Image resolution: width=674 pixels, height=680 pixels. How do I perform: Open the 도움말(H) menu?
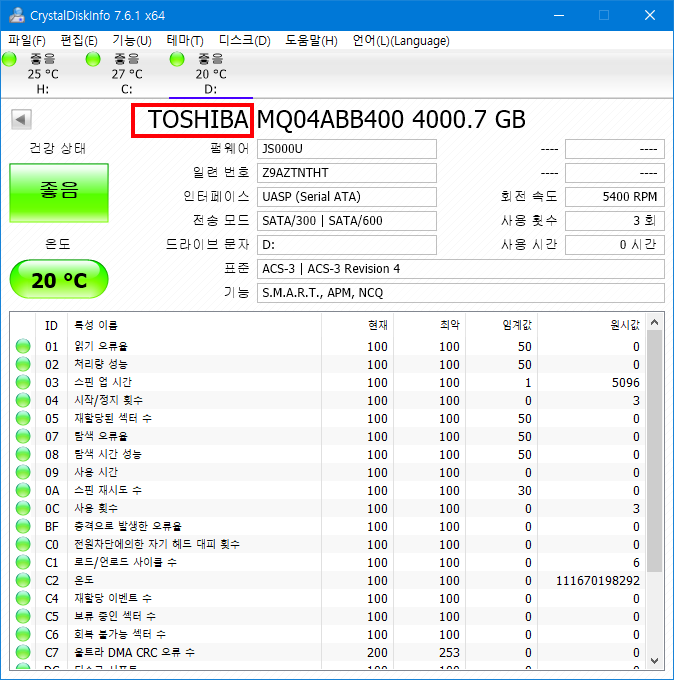point(311,41)
